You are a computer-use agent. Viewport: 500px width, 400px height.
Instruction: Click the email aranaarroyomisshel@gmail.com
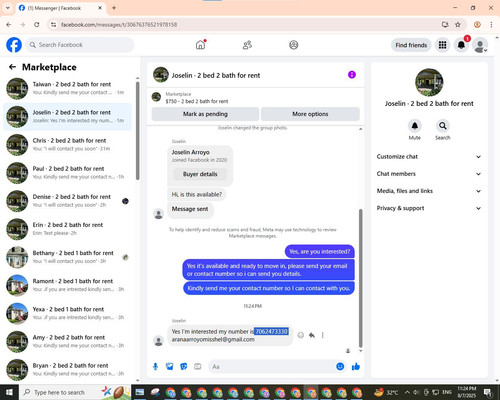213,339
